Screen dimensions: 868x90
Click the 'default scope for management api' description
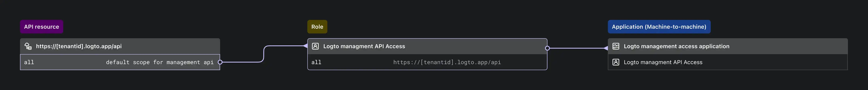click(x=160, y=63)
